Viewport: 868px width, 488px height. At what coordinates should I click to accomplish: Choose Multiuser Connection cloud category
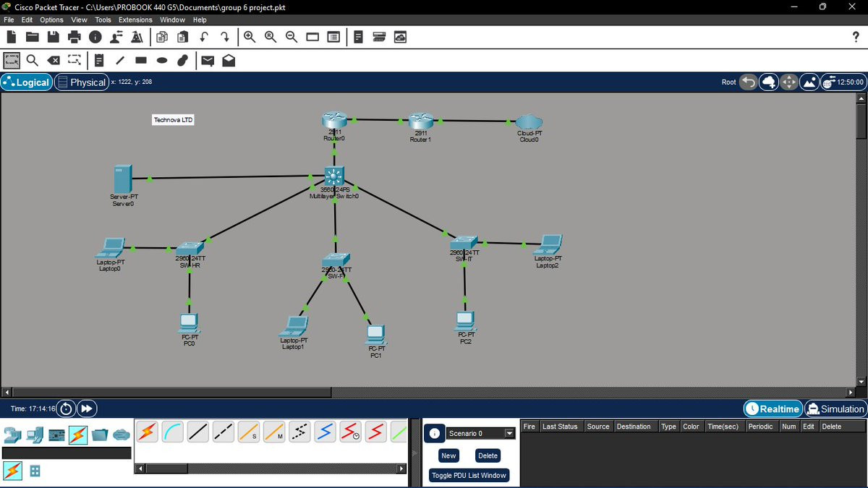pyautogui.click(x=122, y=435)
